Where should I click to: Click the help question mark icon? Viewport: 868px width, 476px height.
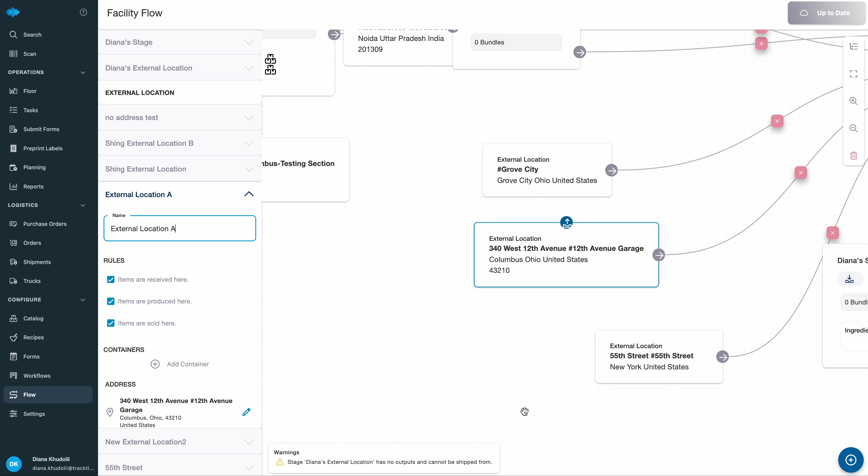[x=83, y=12]
